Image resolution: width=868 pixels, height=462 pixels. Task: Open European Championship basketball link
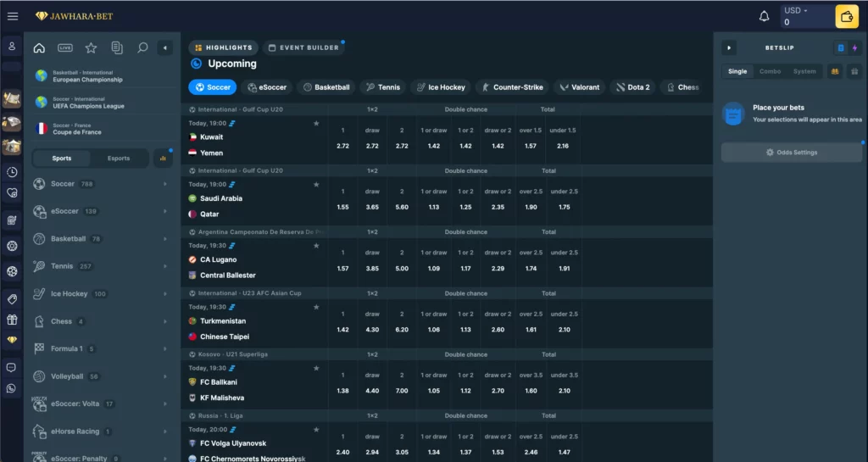(103, 76)
